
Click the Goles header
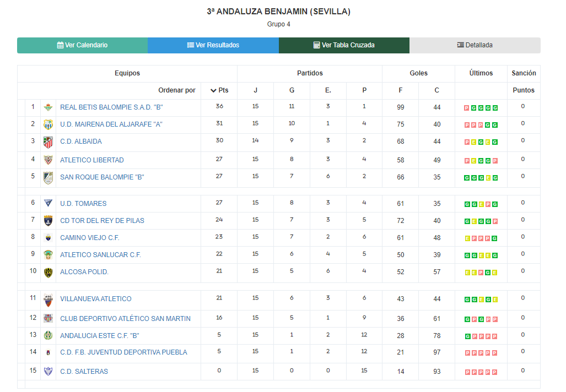pyautogui.click(x=418, y=73)
